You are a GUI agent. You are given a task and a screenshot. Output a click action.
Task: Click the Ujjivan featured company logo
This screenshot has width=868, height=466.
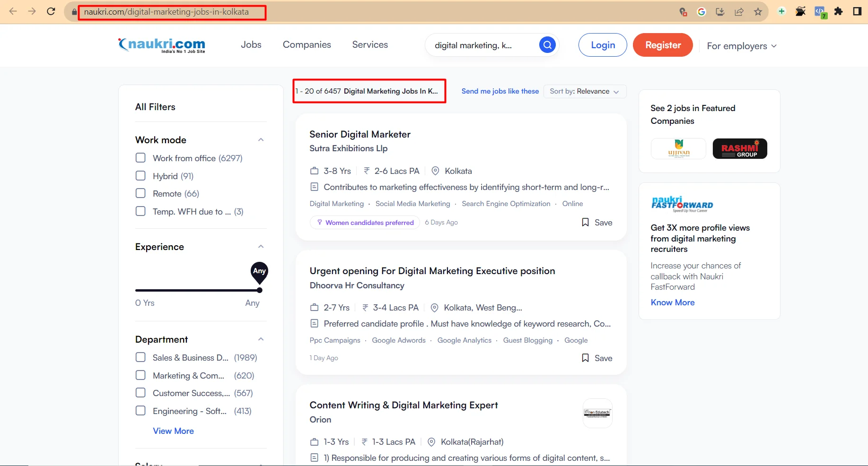(678, 148)
